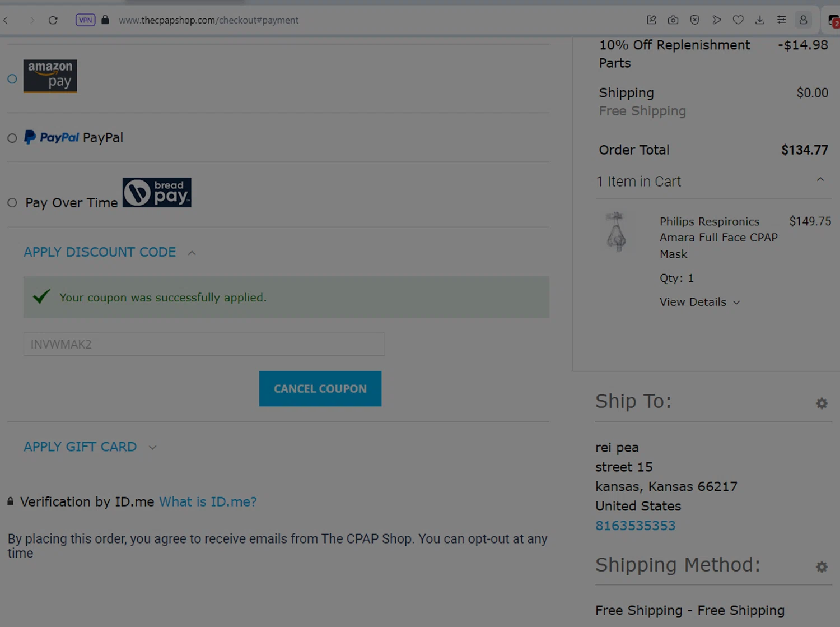Open the camera snapshot icon in toolbar
This screenshot has width=840, height=627.
click(673, 20)
